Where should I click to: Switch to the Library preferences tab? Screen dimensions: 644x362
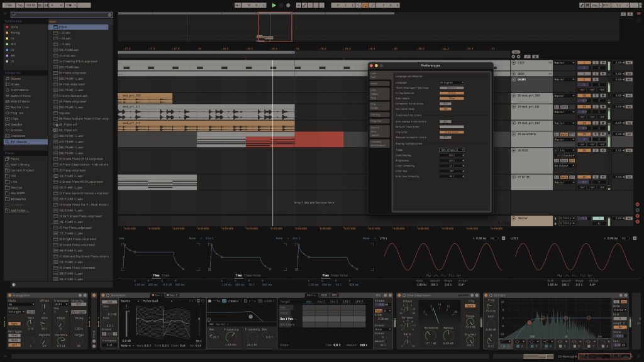coord(375,114)
